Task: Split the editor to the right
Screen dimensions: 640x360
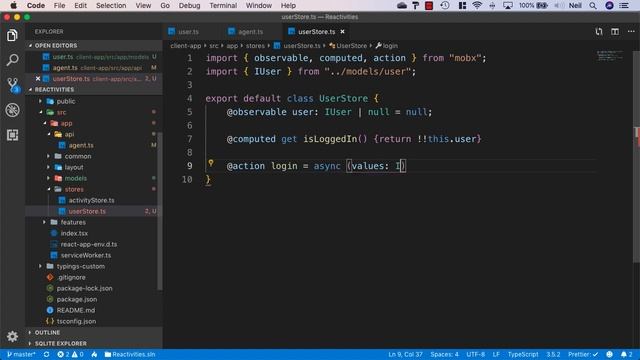Action: click(x=615, y=31)
